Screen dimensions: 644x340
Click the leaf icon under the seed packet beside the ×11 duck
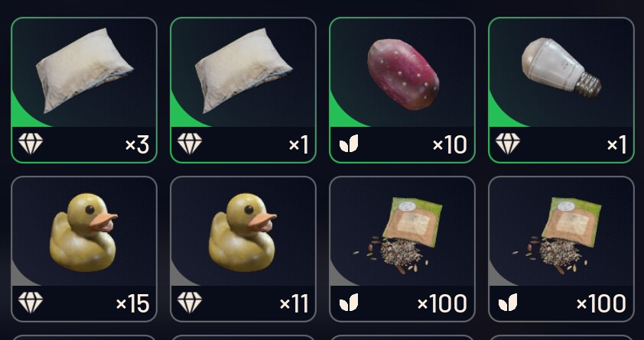tap(349, 303)
